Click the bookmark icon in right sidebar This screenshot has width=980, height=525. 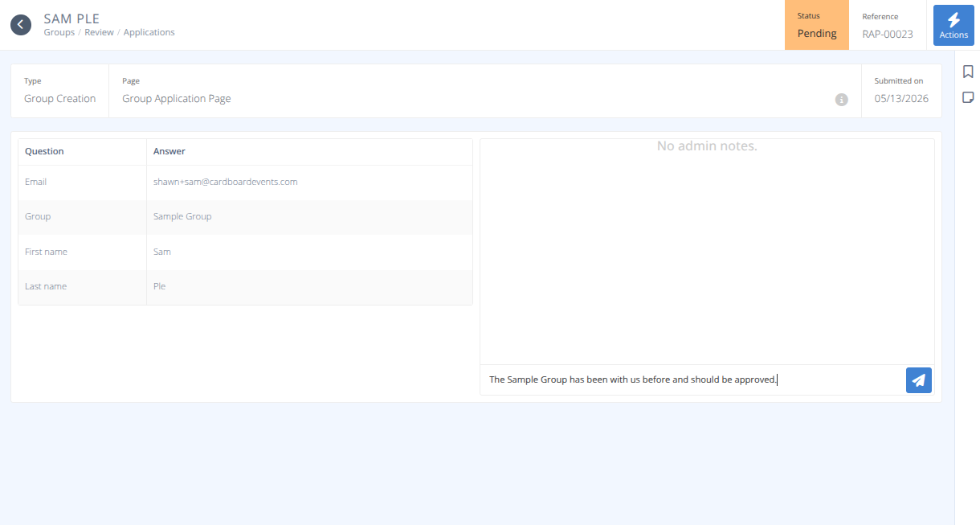(x=968, y=72)
